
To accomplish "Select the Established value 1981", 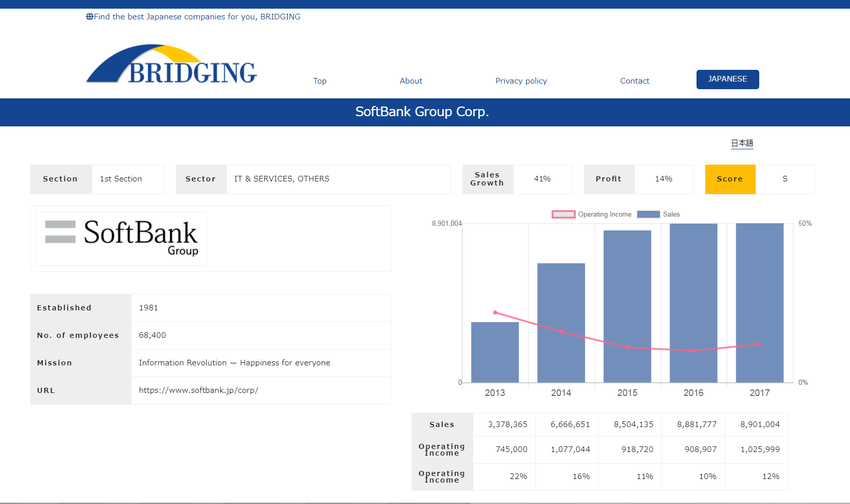I will click(148, 308).
